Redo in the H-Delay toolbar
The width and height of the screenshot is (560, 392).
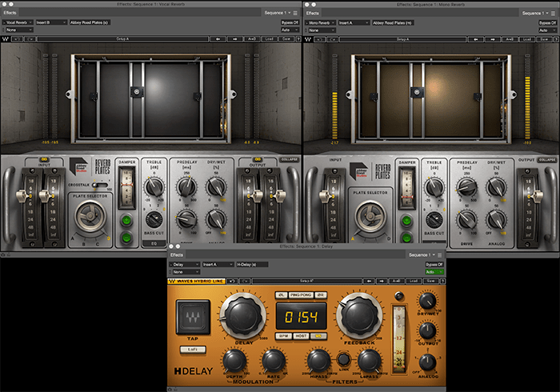245,281
